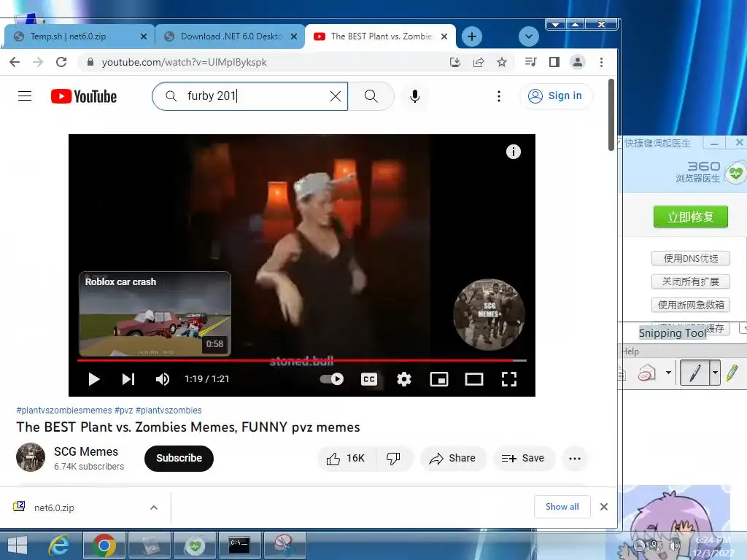Image resolution: width=747 pixels, height=560 pixels.
Task: Click 使用断网急救箱 in 360 window
Action: [690, 305]
